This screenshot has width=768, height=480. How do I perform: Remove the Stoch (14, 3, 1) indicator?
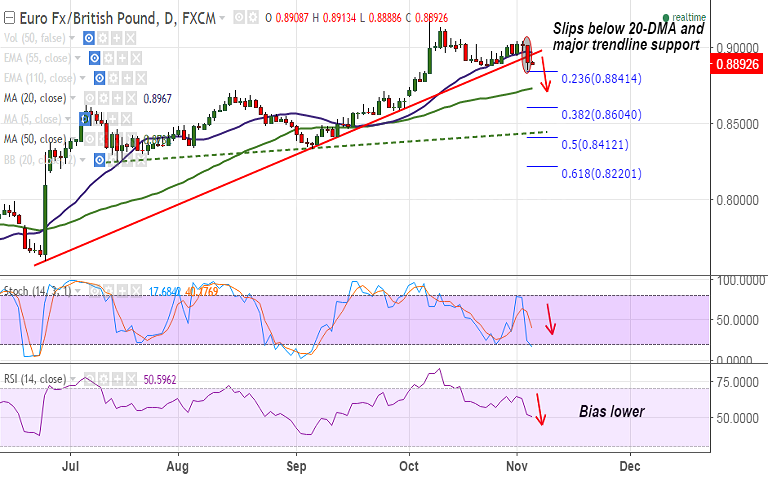(x=136, y=291)
